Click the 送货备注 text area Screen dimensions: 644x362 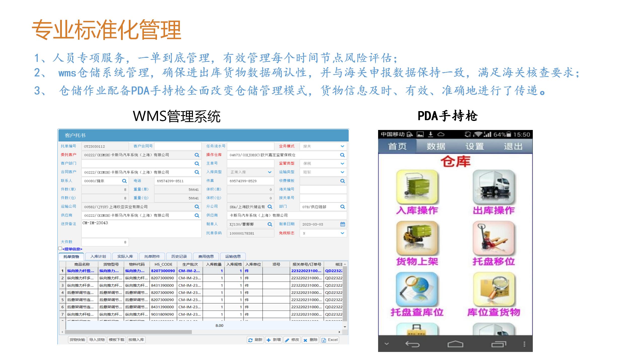click(x=141, y=229)
